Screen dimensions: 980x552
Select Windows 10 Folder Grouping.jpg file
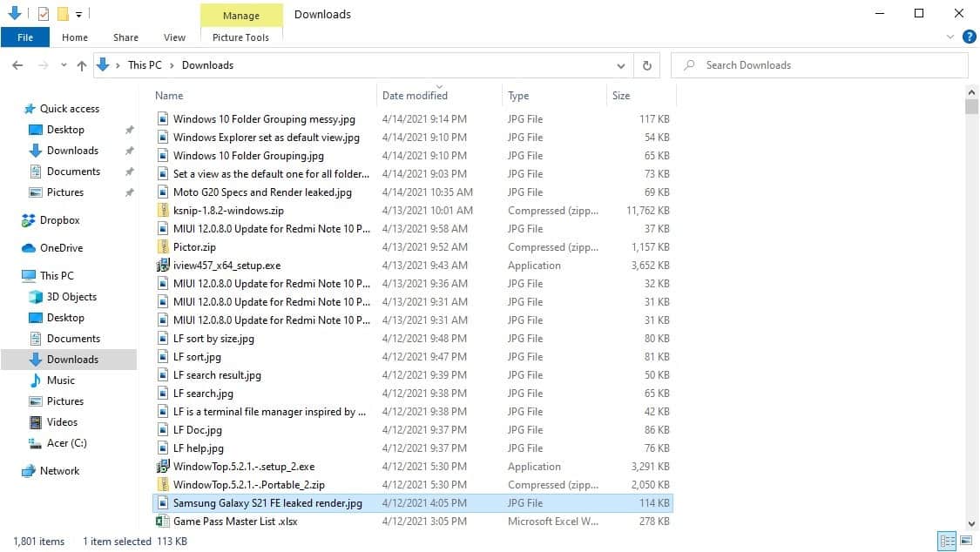[x=248, y=156]
